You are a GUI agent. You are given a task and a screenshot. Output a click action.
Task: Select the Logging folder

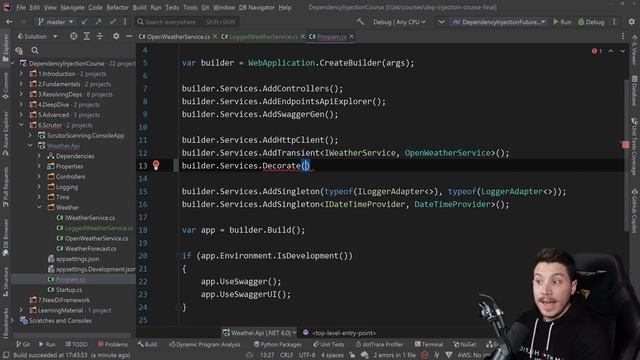[x=62, y=187]
